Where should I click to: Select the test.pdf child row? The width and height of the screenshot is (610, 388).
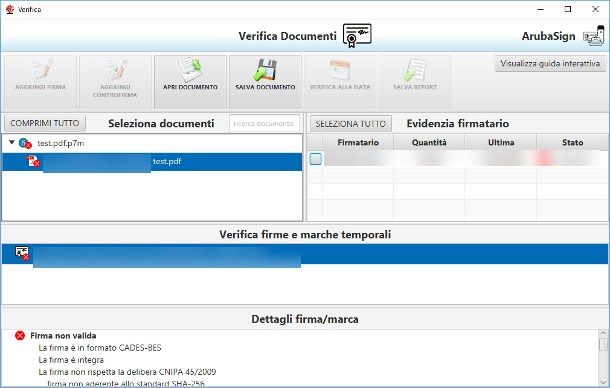pyautogui.click(x=152, y=162)
